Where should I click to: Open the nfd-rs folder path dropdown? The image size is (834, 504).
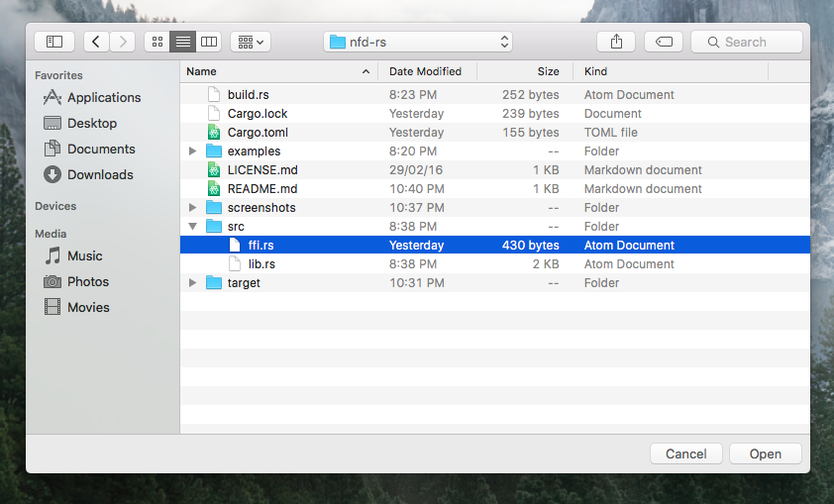click(420, 42)
